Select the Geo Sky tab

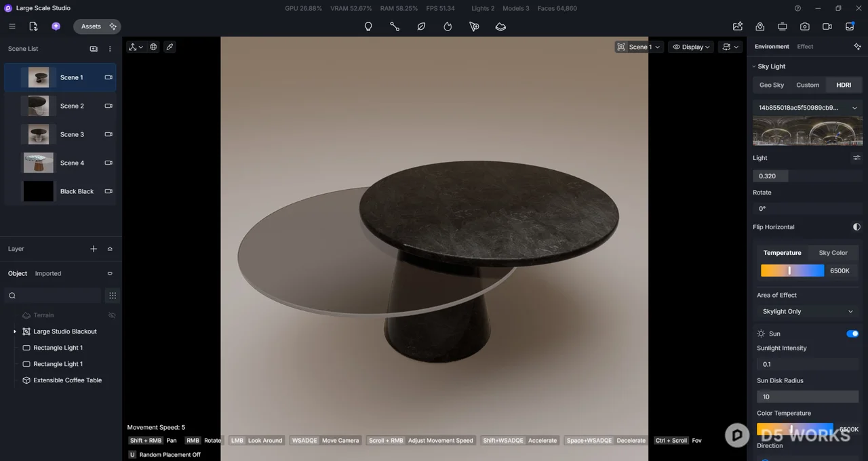point(772,85)
